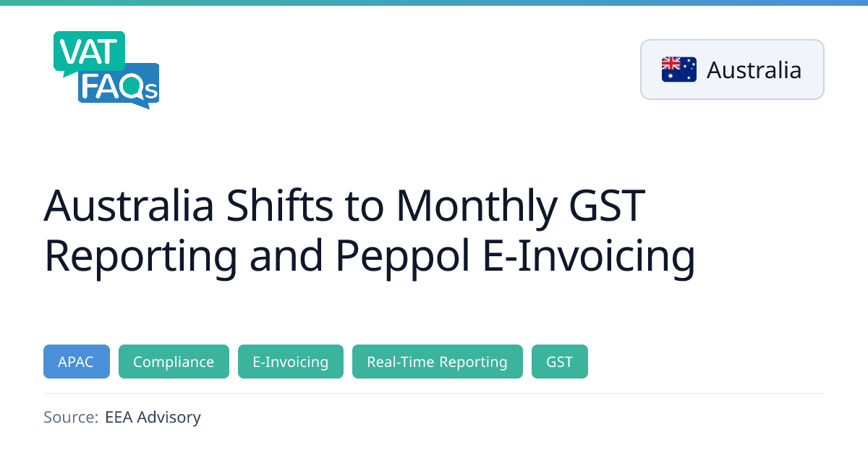This screenshot has width=868, height=456.
Task: Open the EEA Advisory source link
Action: 153,417
